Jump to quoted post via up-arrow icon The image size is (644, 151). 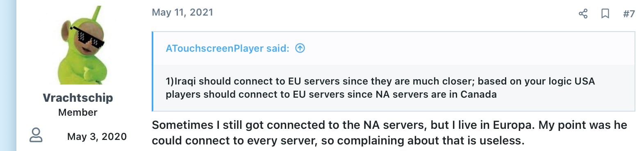coord(300,48)
